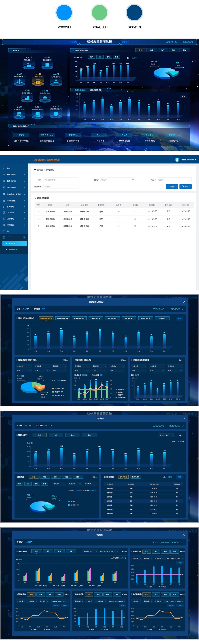Click the 人次累计 people icon
This screenshot has width=199, height=644.
56,82
